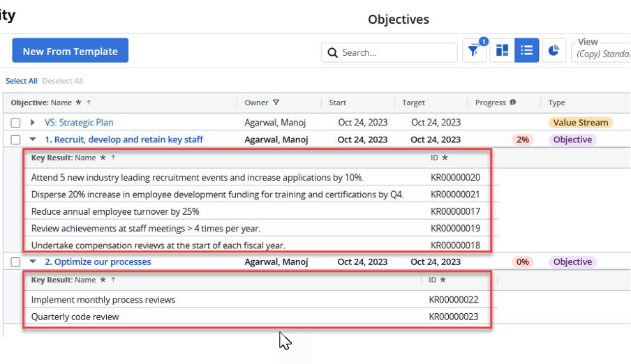
Task: Open the View dropdown selector
Action: (601, 52)
